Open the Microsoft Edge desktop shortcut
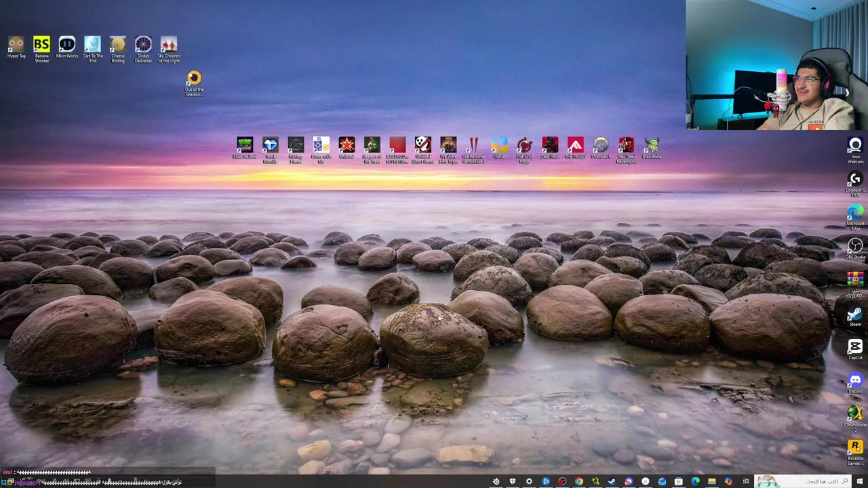868x488 pixels. click(855, 217)
